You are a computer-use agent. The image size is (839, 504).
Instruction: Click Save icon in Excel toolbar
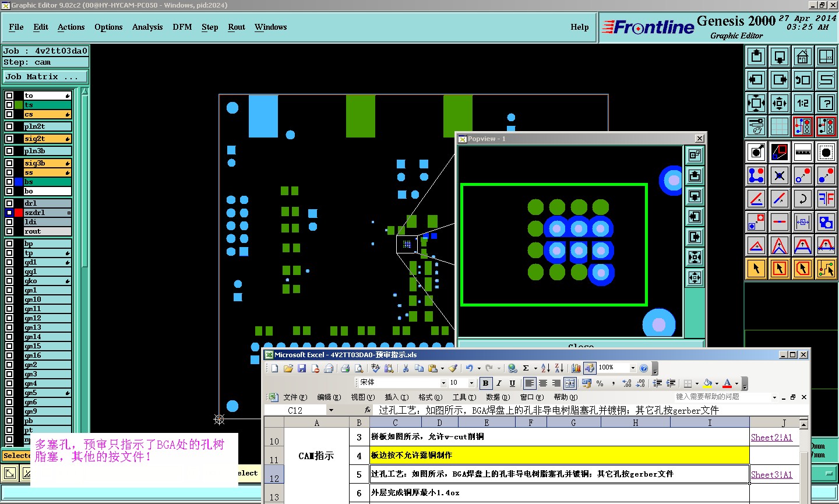[x=302, y=368]
